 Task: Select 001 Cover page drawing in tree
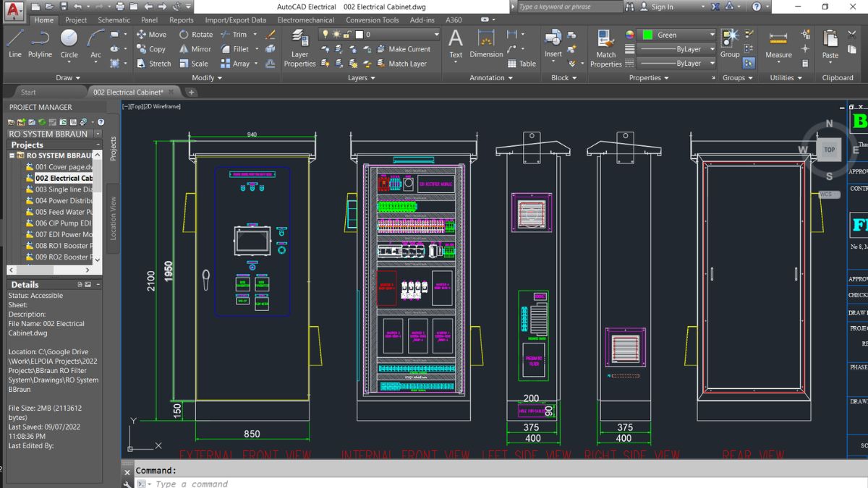tap(58, 167)
